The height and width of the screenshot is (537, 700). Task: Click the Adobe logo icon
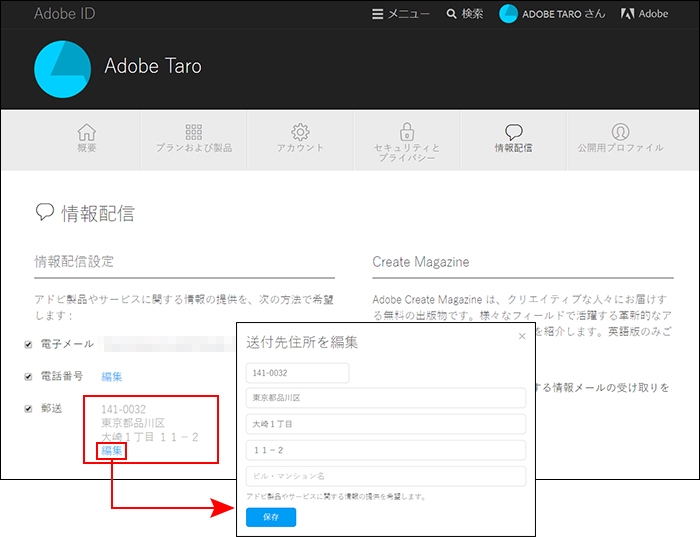click(627, 14)
